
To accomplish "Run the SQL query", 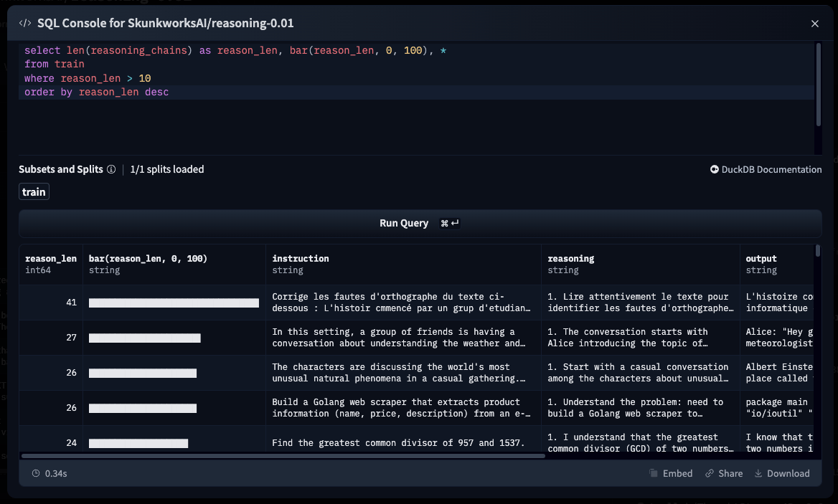I will pyautogui.click(x=420, y=224).
